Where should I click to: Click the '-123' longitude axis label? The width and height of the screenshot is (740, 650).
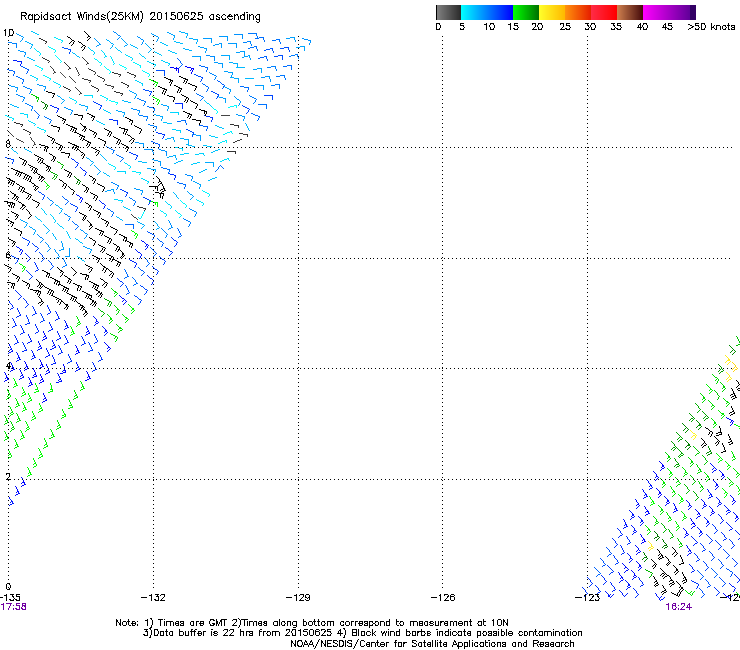coord(588,598)
